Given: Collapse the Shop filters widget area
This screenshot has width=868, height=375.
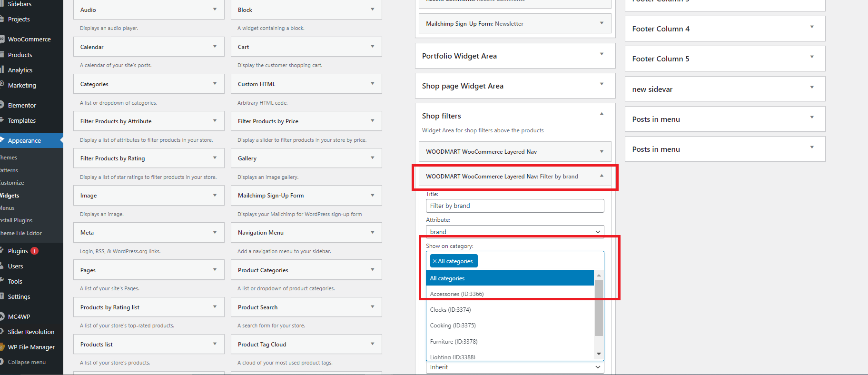Looking at the screenshot, I should click(602, 114).
